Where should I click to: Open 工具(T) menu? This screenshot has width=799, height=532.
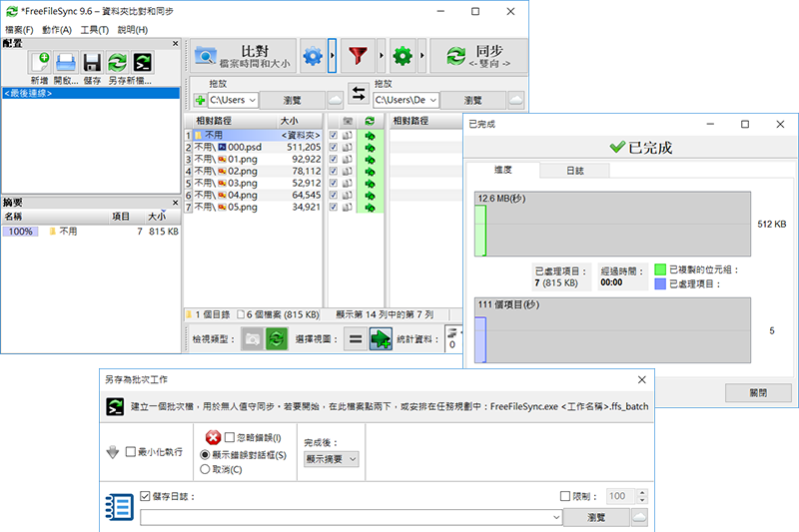[94, 30]
